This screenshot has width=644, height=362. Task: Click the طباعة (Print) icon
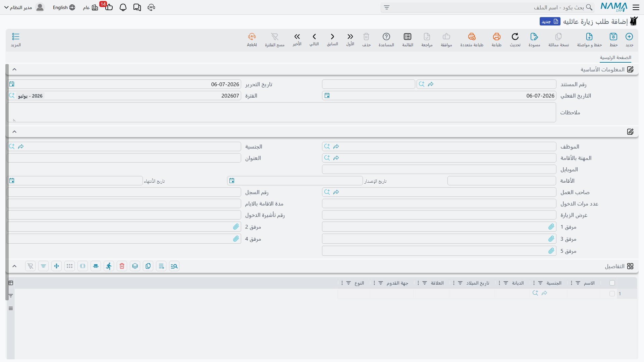[496, 37]
